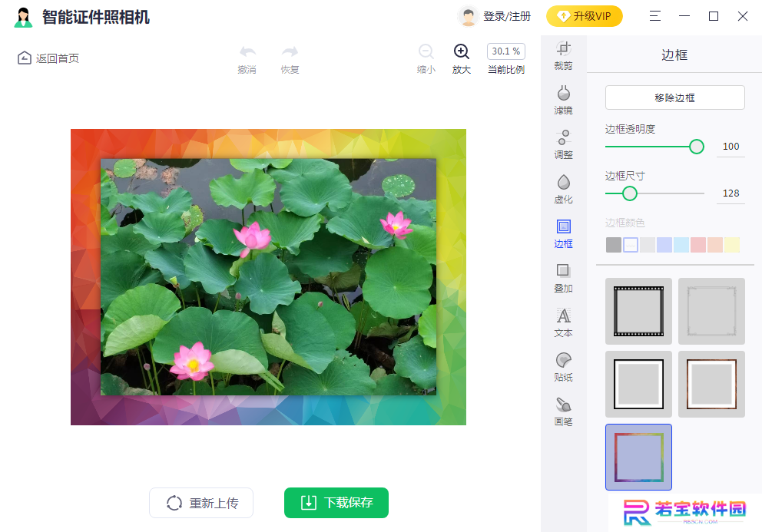Select the 画笔 brush tool

coord(563,412)
